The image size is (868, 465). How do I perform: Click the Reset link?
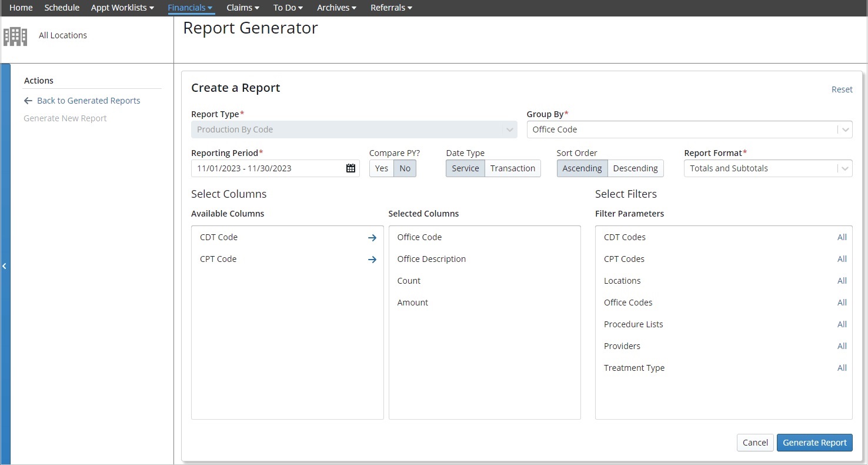842,89
